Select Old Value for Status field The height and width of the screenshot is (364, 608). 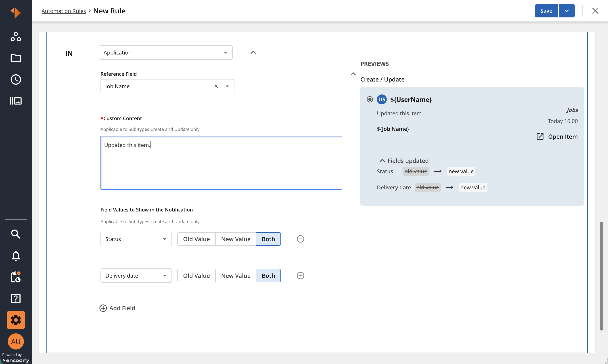[x=196, y=239]
